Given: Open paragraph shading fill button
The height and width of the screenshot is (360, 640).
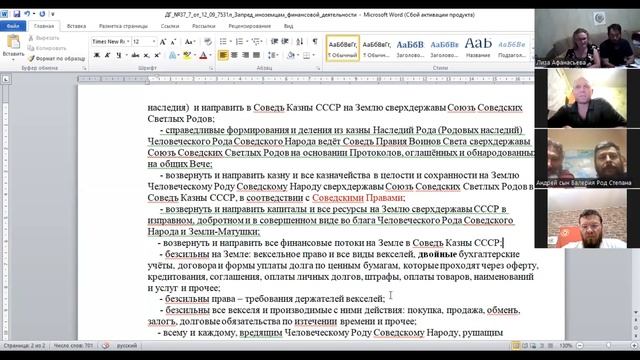Looking at the screenshot, I should point(290,55).
